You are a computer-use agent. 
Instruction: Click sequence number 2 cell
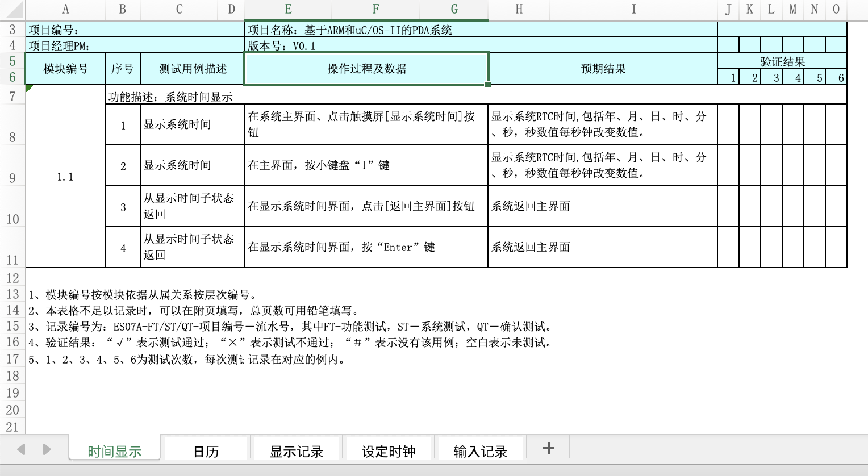[x=123, y=165]
